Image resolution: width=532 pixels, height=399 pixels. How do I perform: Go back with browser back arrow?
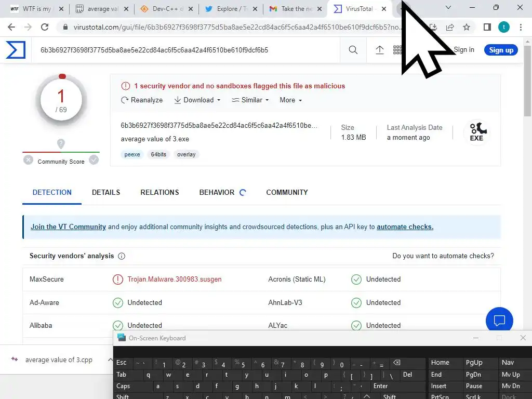[x=11, y=27]
